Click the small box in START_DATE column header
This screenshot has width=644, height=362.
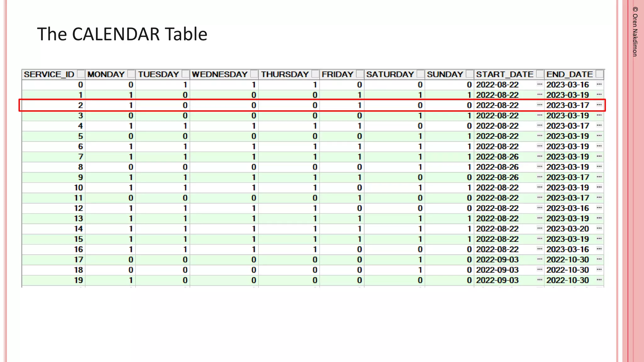[x=540, y=74]
